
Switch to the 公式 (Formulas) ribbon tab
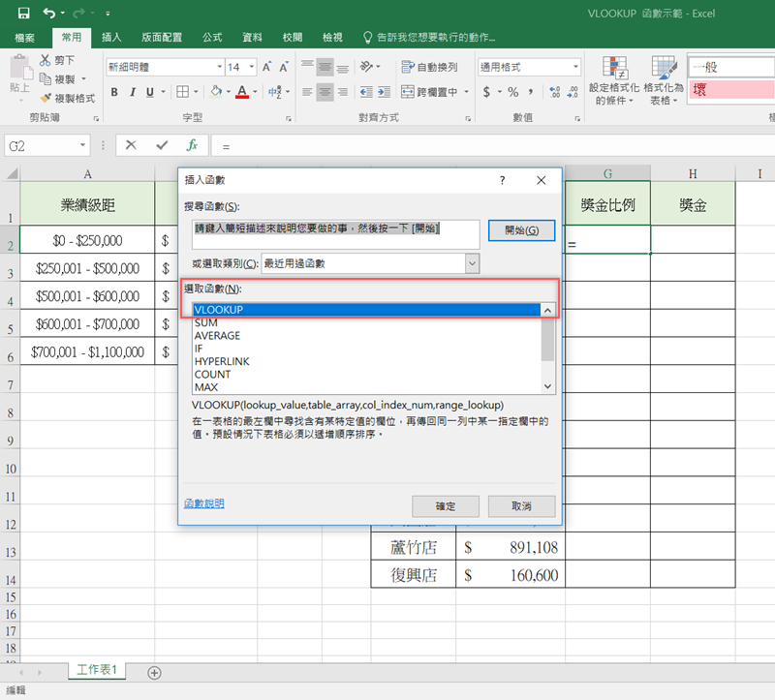pos(212,37)
